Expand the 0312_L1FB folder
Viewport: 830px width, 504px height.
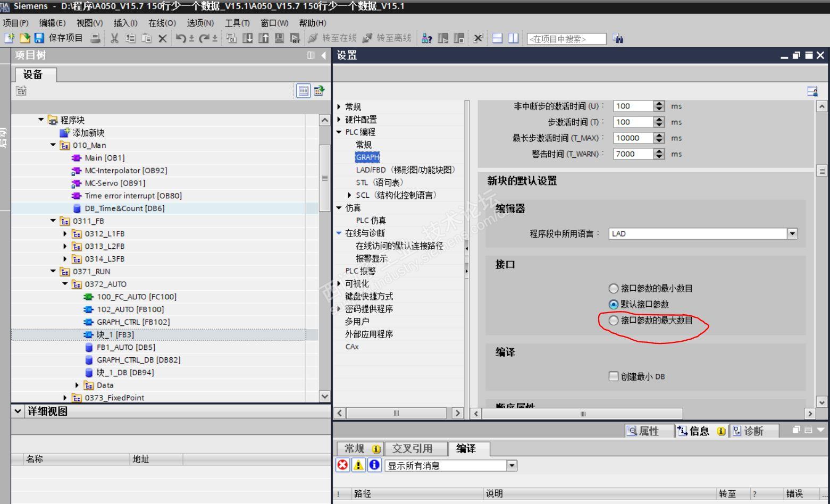point(65,233)
